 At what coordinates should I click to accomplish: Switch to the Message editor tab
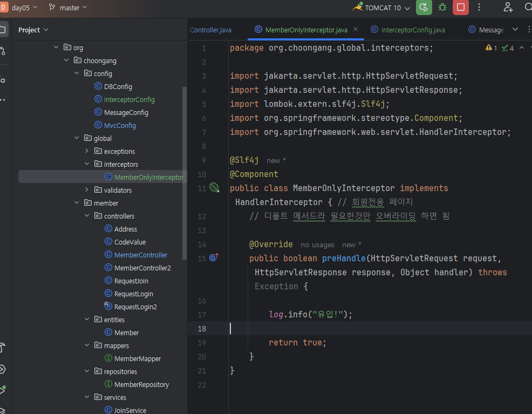click(x=486, y=30)
